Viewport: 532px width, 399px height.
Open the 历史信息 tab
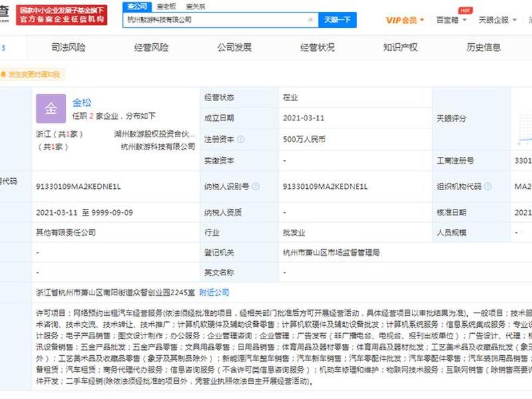(x=483, y=47)
